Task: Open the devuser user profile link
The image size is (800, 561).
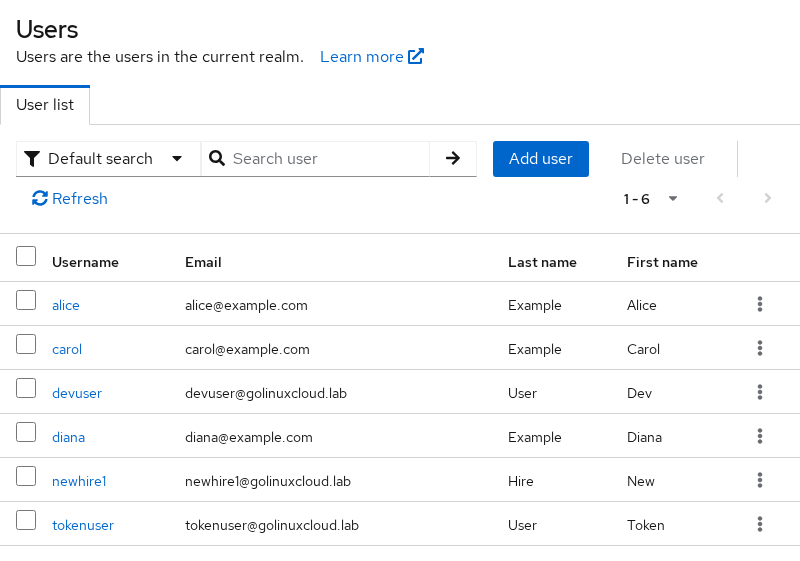Action: tap(77, 393)
